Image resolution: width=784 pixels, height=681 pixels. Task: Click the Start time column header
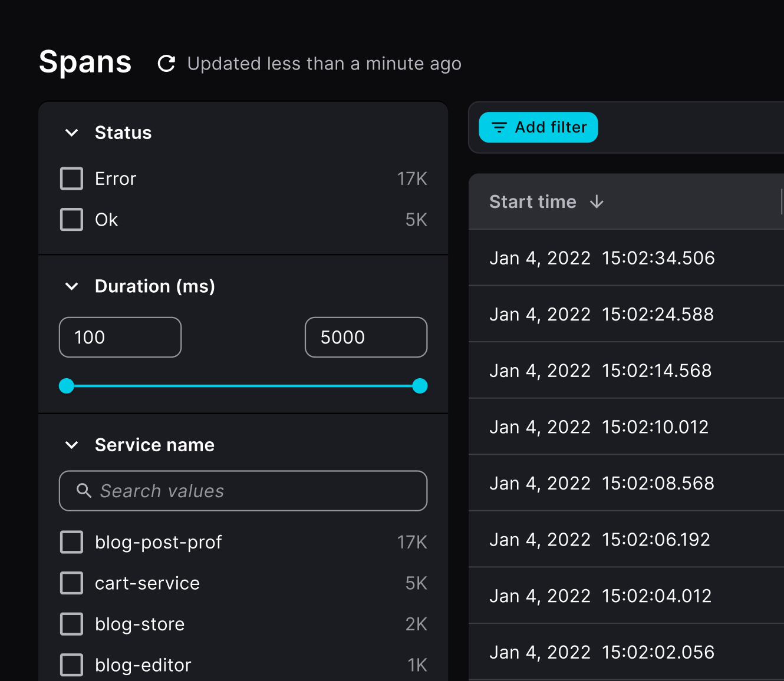[532, 201]
